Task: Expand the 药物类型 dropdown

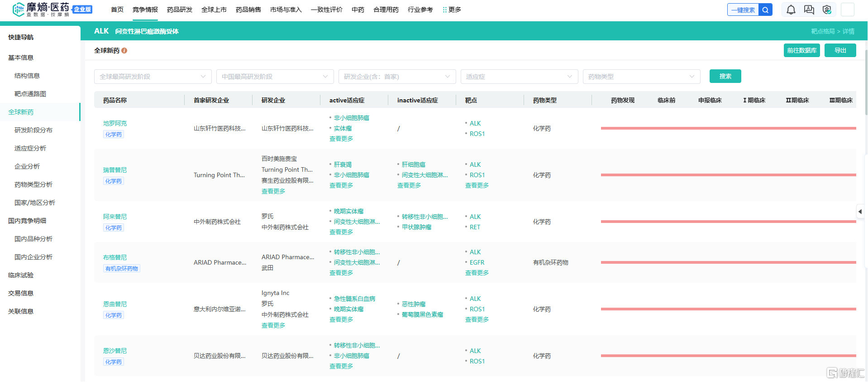Action: [x=642, y=77]
